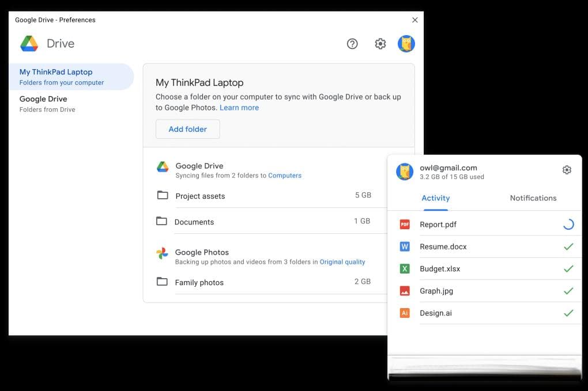The height and width of the screenshot is (391, 588).
Task: Click the owl@gmail.com account email
Action: tap(448, 168)
